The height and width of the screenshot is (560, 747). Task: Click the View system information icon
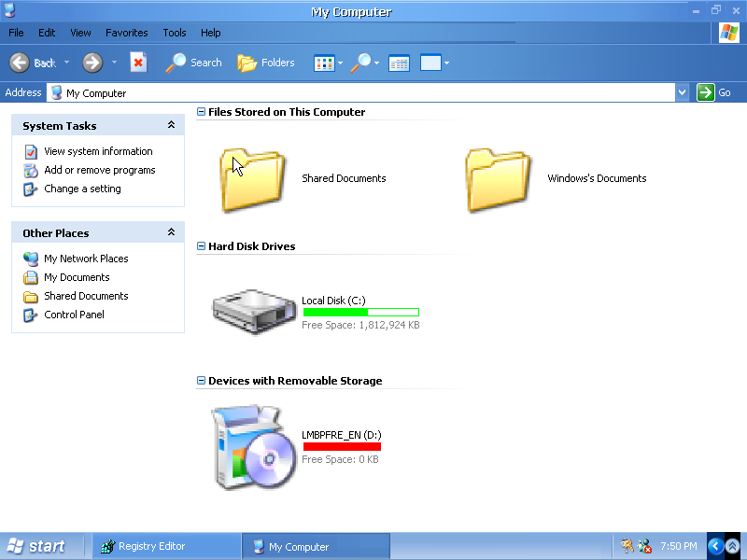31,152
